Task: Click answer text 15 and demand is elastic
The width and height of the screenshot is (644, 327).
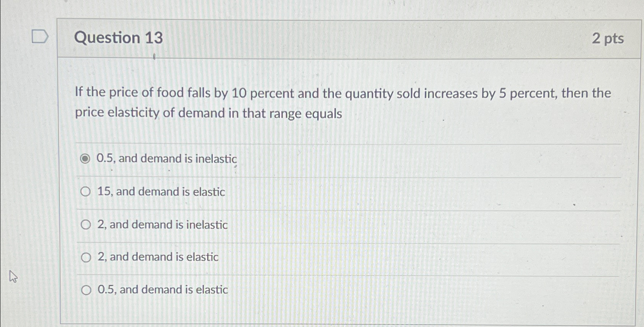Action: (161, 192)
